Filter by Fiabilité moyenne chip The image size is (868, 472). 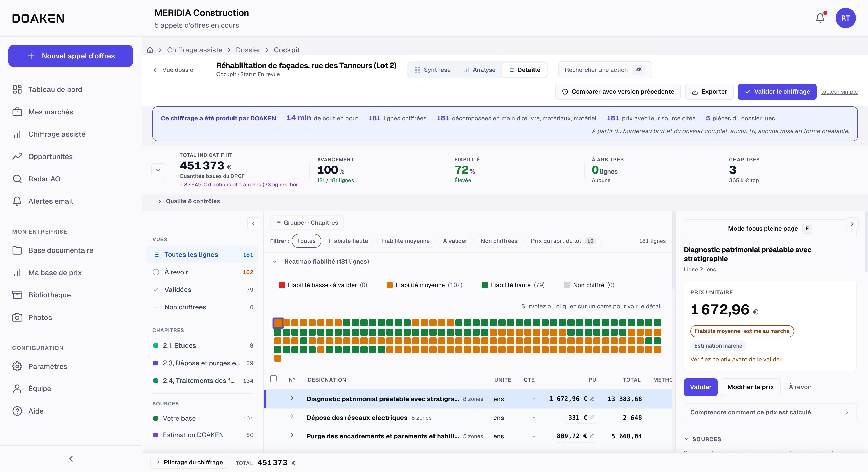[405, 241]
